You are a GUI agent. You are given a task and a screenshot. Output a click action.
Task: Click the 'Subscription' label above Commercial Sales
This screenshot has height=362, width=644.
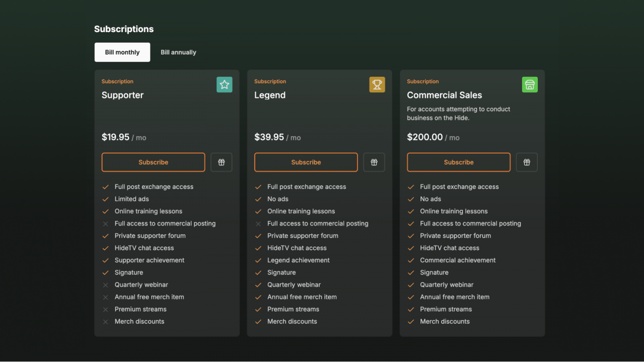pos(423,81)
